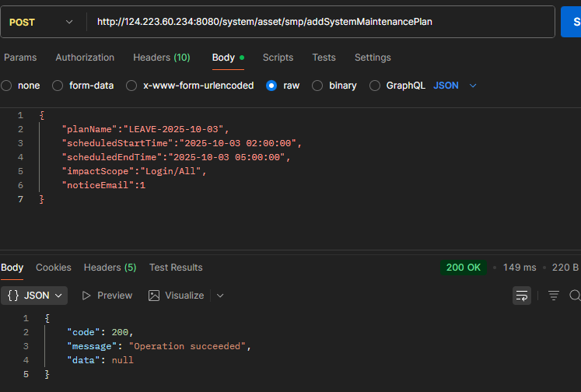Toggle word wrap icon in response

click(x=521, y=296)
